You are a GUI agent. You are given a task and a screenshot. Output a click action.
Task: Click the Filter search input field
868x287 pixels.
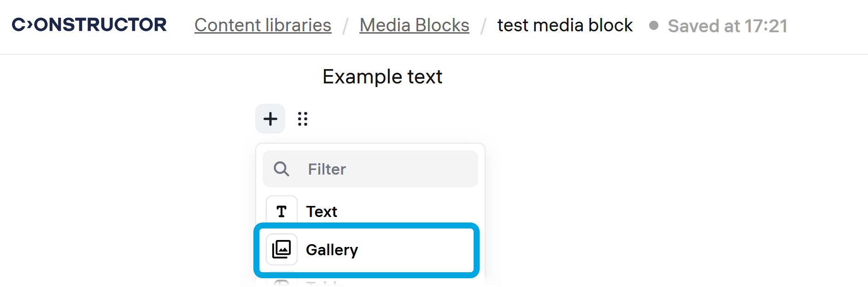tap(387, 169)
